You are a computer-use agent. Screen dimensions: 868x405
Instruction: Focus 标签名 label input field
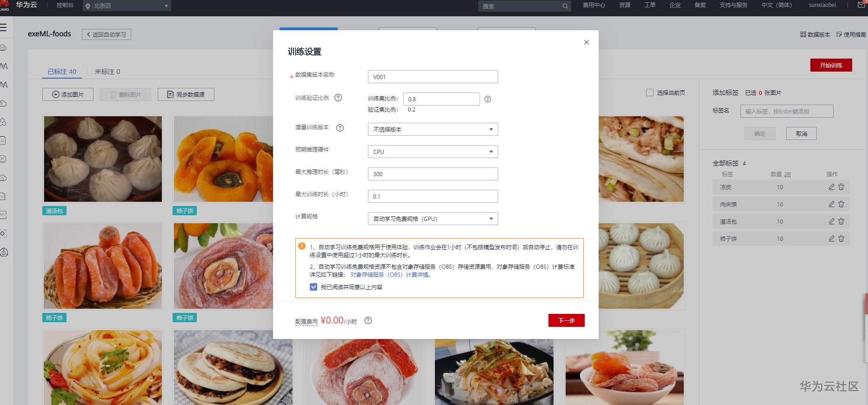point(787,111)
